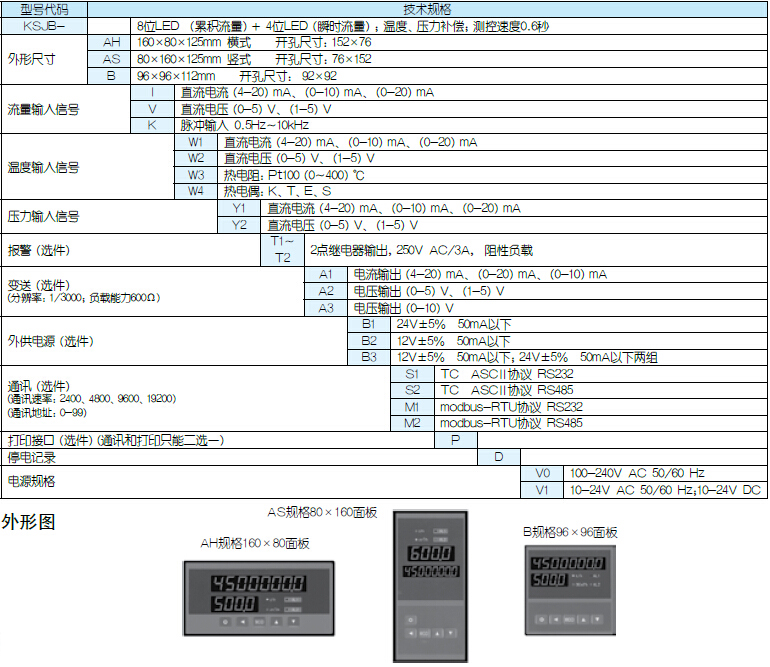The width and height of the screenshot is (770, 667).
Task: Click the V0 power supply code cell
Action: tap(543, 473)
